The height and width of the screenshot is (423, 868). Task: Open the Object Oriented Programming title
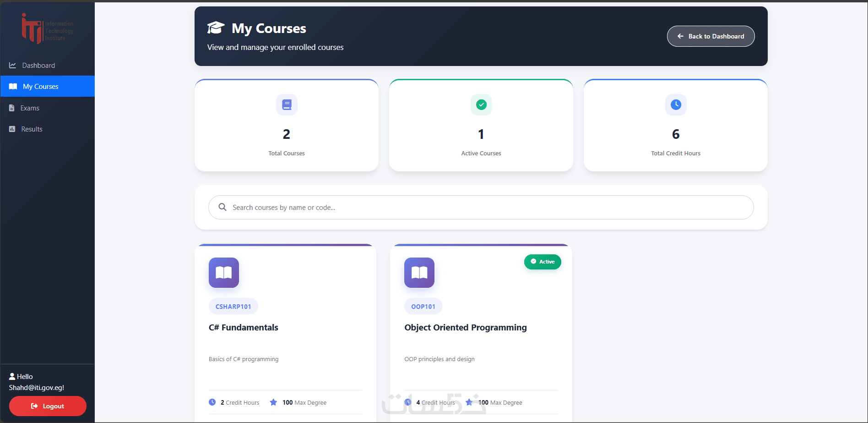click(x=466, y=328)
